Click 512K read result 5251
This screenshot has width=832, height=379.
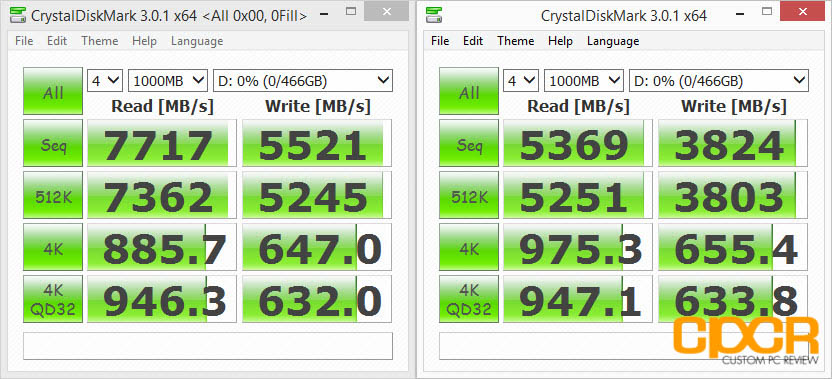click(578, 195)
